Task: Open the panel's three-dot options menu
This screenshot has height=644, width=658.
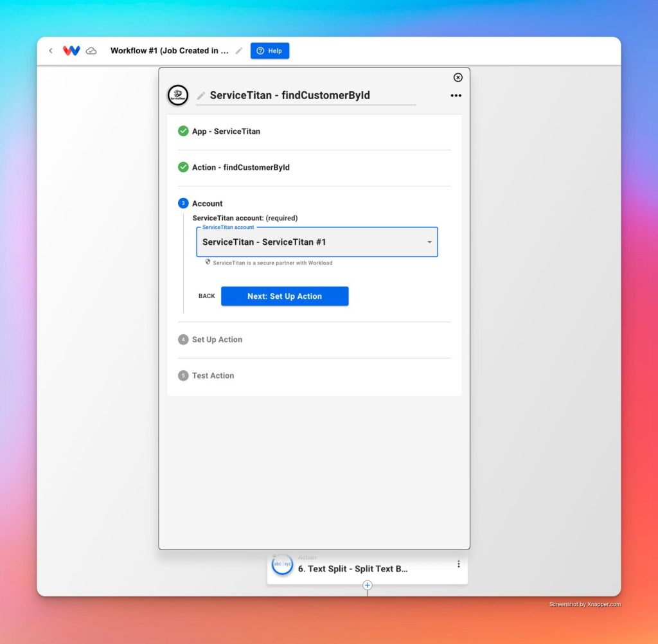Action: (x=456, y=96)
